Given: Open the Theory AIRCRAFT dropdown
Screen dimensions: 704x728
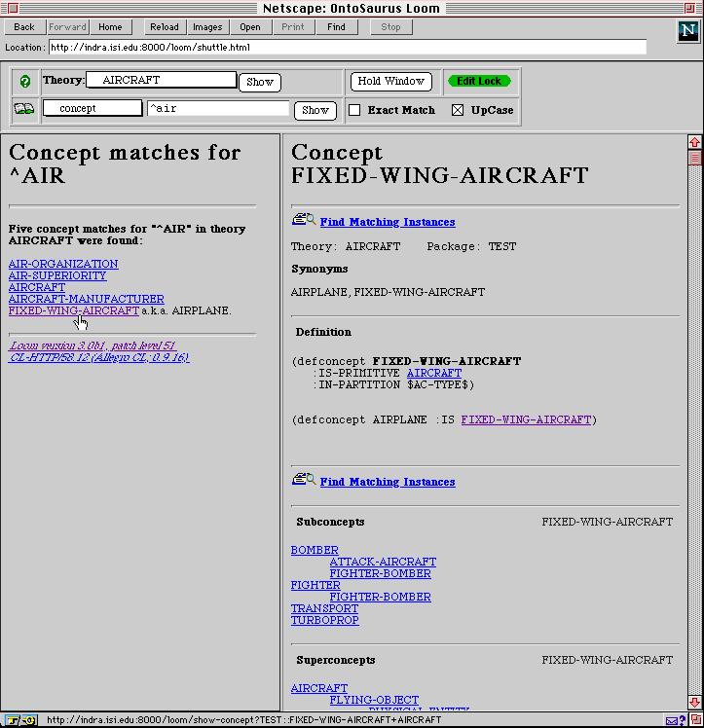Looking at the screenshot, I should pos(161,80).
